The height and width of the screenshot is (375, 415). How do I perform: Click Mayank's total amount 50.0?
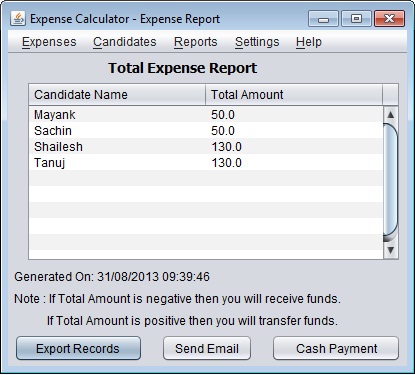click(294, 115)
